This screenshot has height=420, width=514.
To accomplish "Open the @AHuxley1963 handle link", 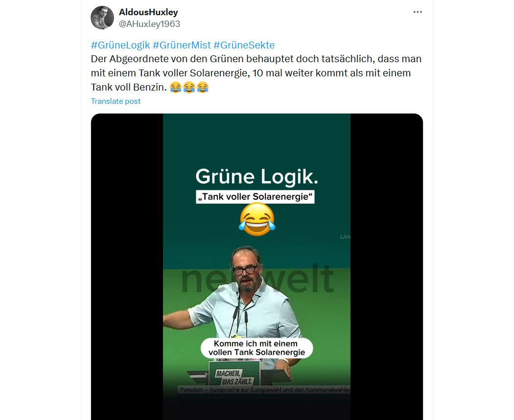I will pyautogui.click(x=149, y=24).
